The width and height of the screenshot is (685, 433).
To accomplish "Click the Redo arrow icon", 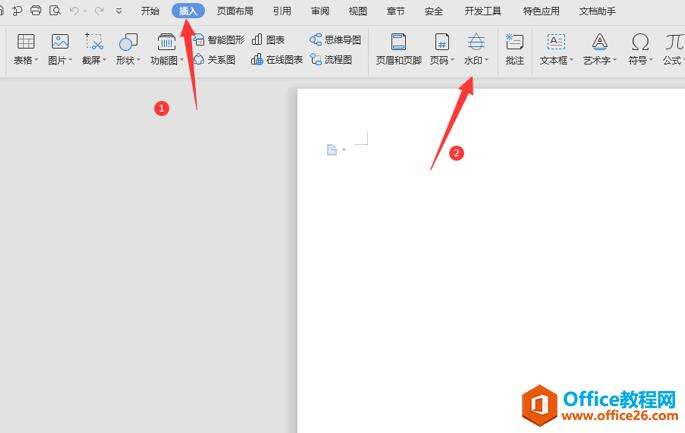I will (99, 10).
